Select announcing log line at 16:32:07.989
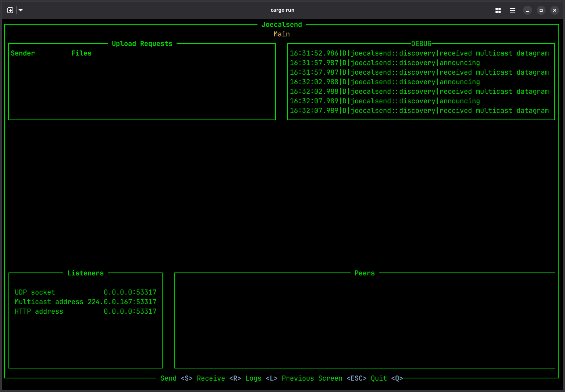 (x=385, y=101)
